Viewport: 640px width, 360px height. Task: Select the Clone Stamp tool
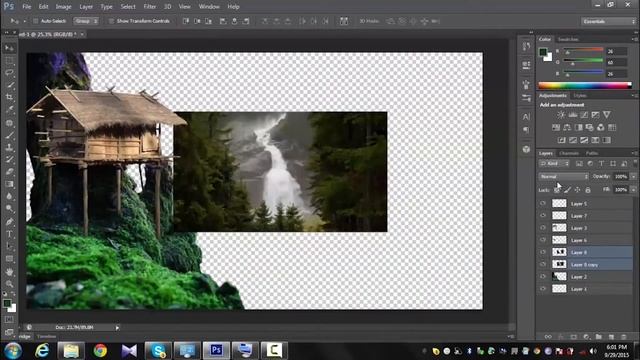[x=9, y=147]
